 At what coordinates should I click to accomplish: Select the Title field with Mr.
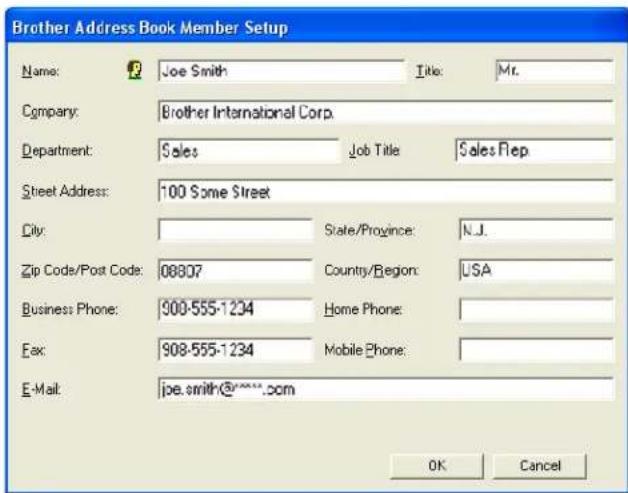point(554,71)
